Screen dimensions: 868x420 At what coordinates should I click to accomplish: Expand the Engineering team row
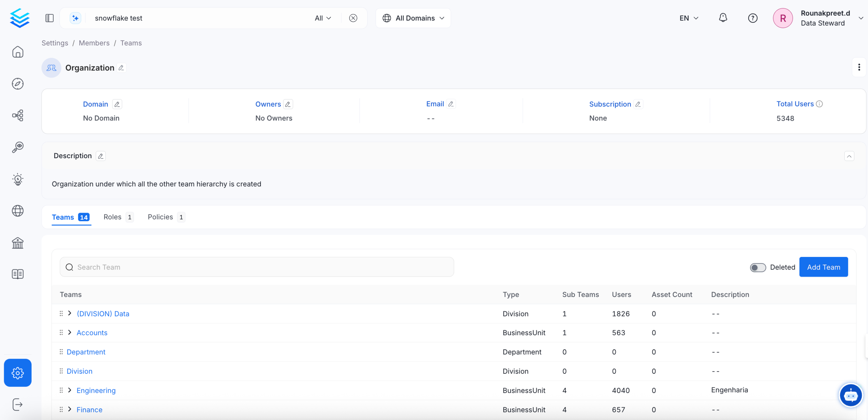point(70,390)
